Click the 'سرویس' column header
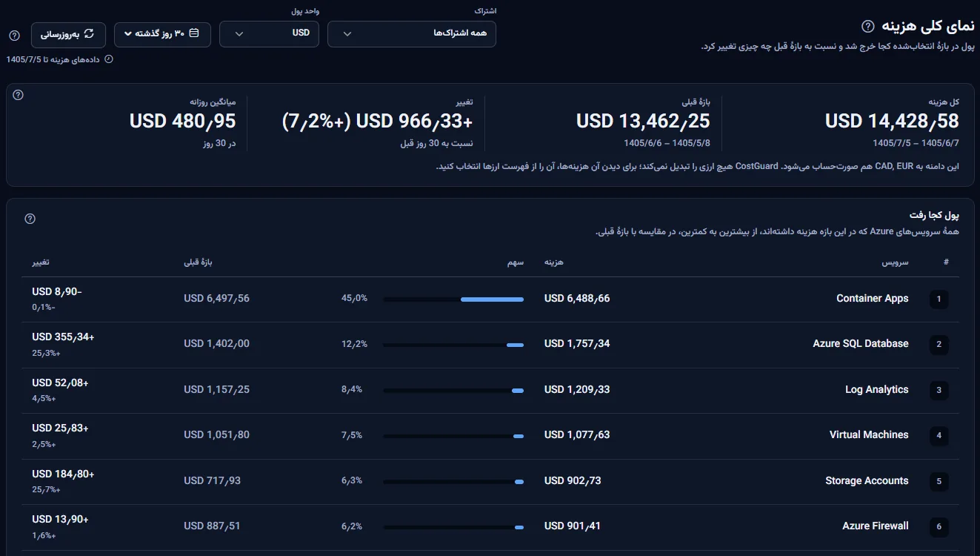 pos(895,262)
